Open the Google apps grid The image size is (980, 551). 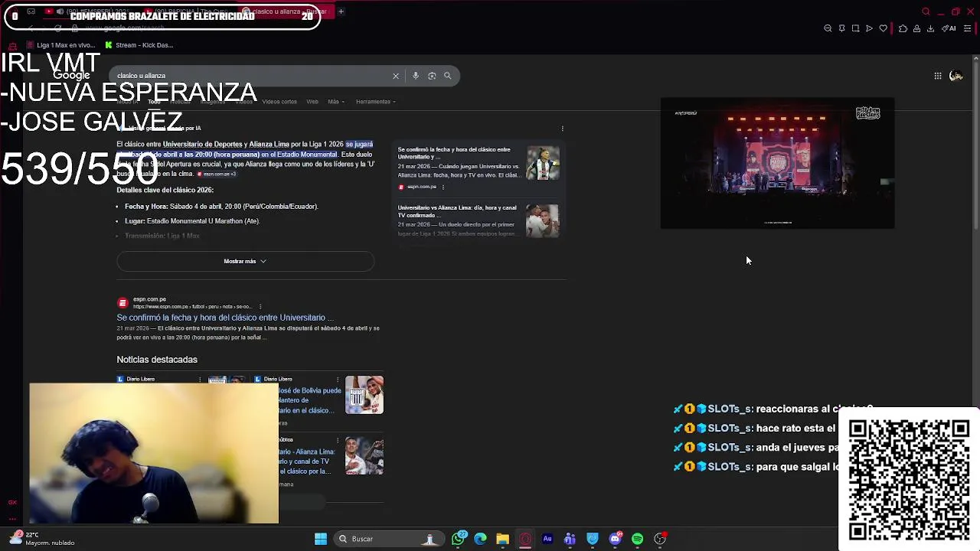[x=938, y=76]
